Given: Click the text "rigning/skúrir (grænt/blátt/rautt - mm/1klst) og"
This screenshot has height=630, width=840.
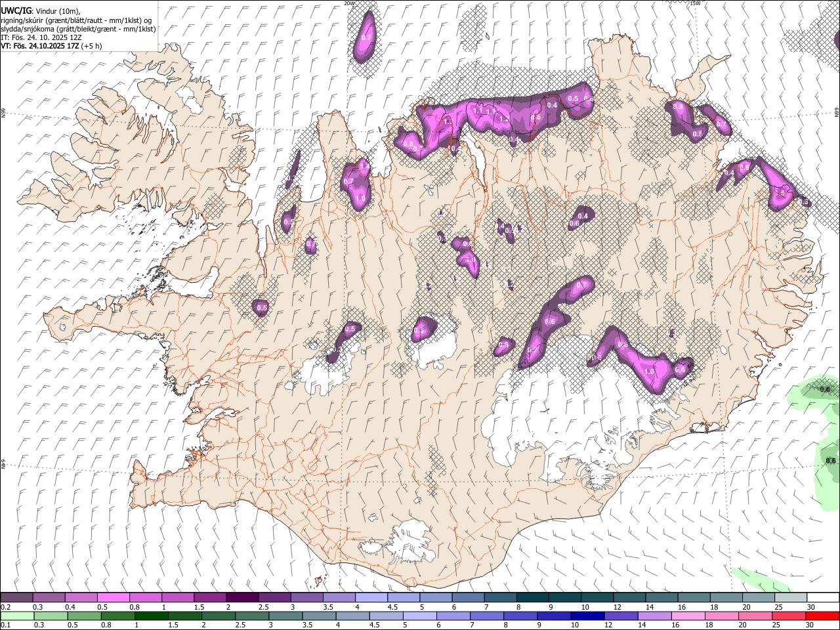Looking at the screenshot, I should click(76, 20).
